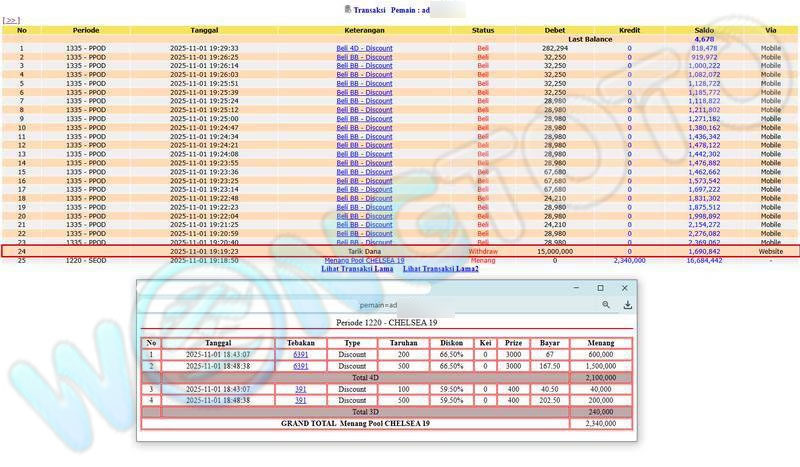Click the Menang column header in popup

[600, 342]
